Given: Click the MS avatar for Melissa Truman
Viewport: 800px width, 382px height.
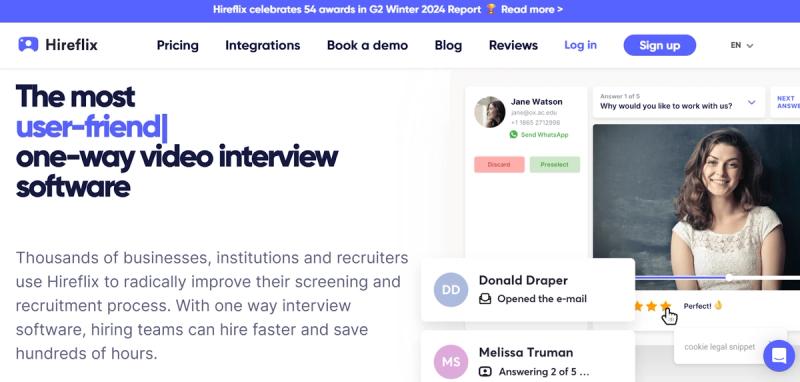Looking at the screenshot, I should click(x=451, y=362).
